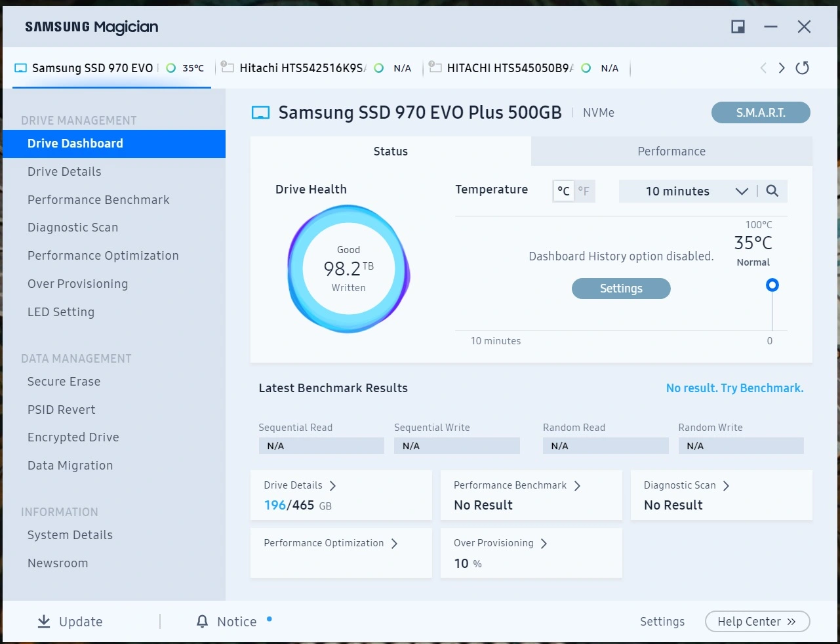Click Sequential Write N/A result field
The image size is (840, 644).
coord(457,446)
